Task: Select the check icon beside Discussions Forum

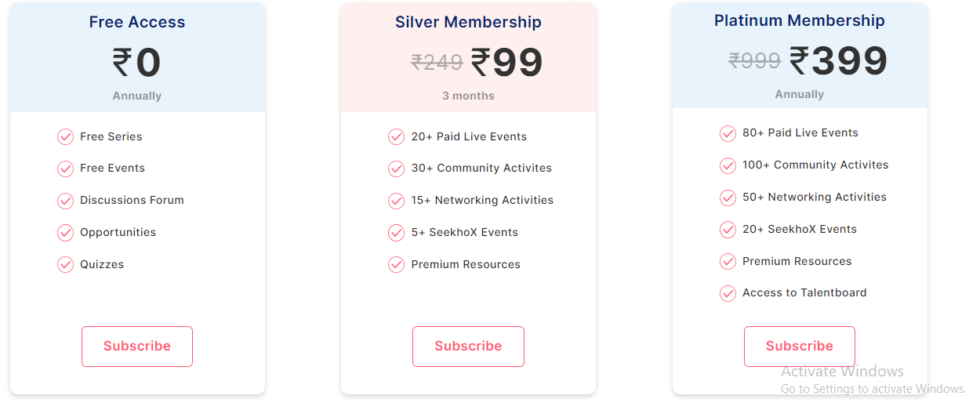Action: 65,201
